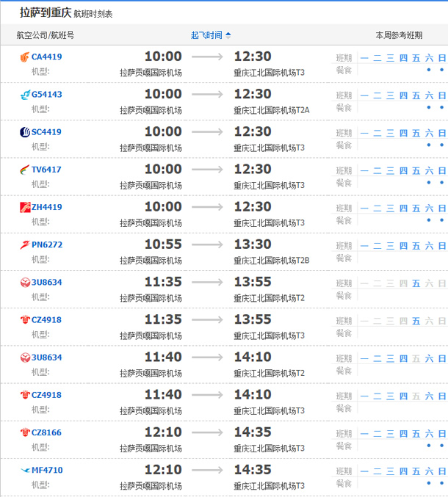Click the Air China logo beside CA4419

[x=25, y=57]
